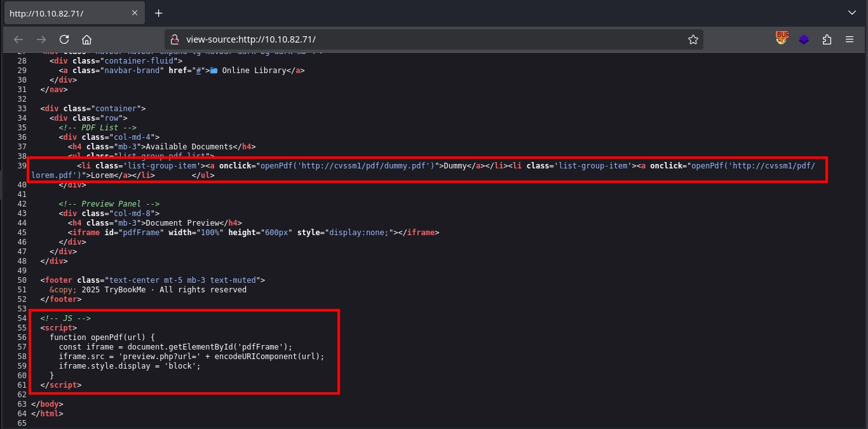Image resolution: width=868 pixels, height=429 pixels.
Task: Bookmark this page with the star icon
Action: tap(693, 39)
